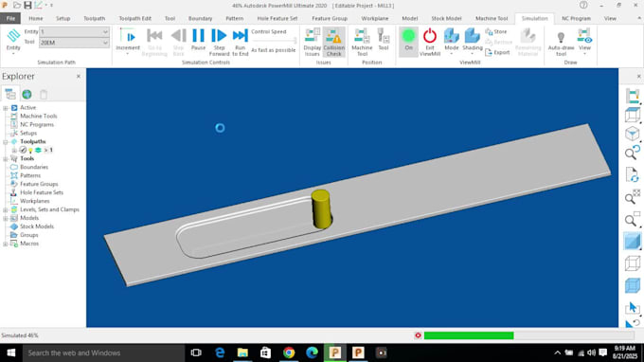644x362 pixels.
Task: Run simulation to End
Action: (241, 42)
